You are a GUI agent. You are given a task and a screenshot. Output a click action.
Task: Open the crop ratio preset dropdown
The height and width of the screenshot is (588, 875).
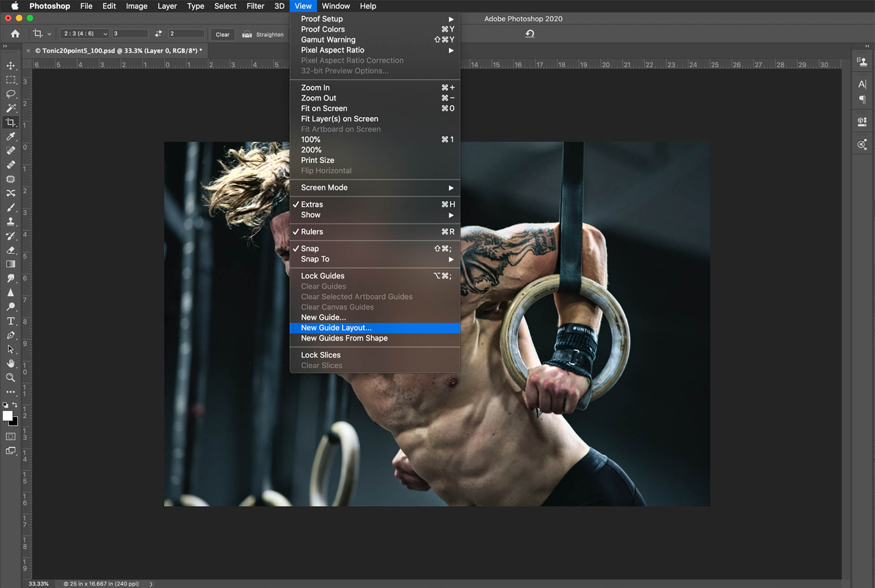pos(85,34)
